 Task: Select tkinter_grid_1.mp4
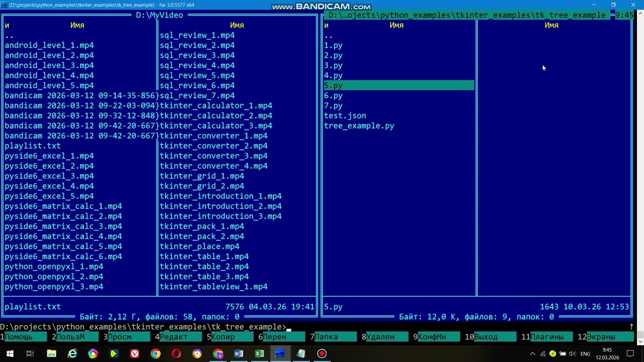tap(202, 176)
